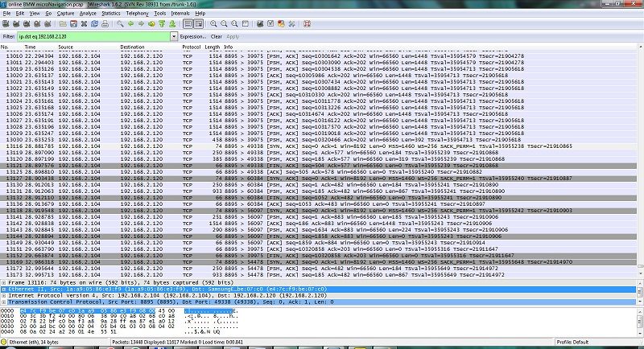
Task: Open preferences tools icon
Action: (292, 24)
